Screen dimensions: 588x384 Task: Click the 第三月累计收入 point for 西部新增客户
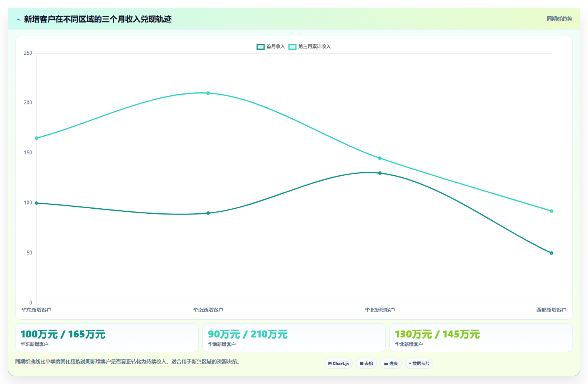552,211
